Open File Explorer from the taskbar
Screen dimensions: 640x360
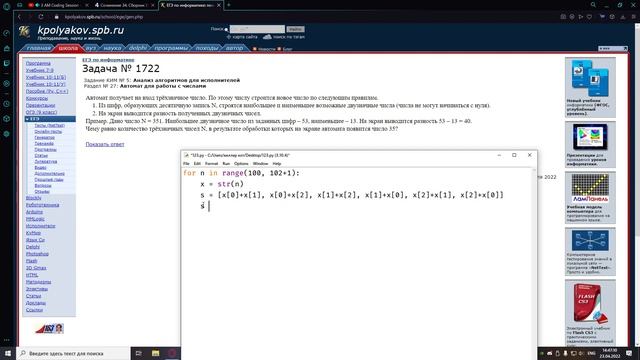click(x=156, y=353)
